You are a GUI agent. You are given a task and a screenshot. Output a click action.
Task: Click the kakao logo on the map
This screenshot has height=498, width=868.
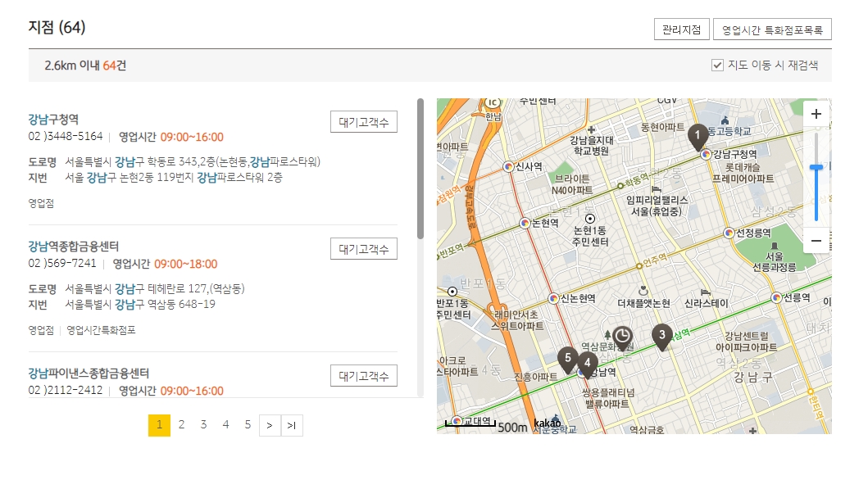click(x=547, y=422)
